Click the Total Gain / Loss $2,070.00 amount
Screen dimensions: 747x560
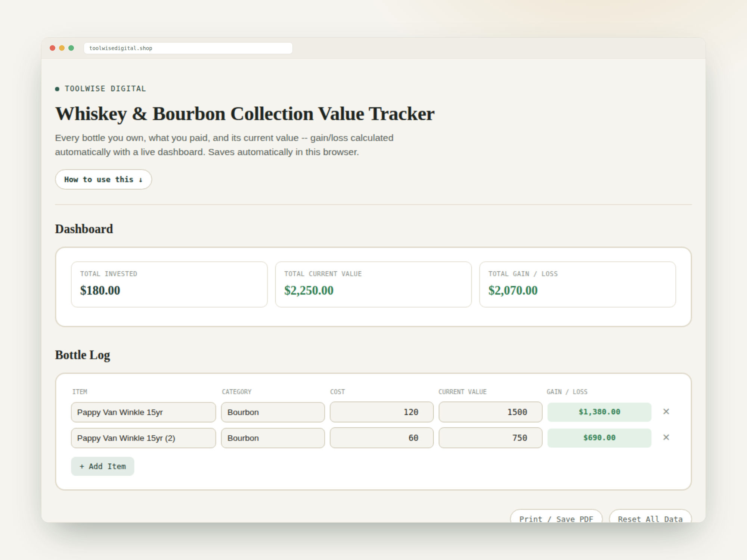click(513, 290)
